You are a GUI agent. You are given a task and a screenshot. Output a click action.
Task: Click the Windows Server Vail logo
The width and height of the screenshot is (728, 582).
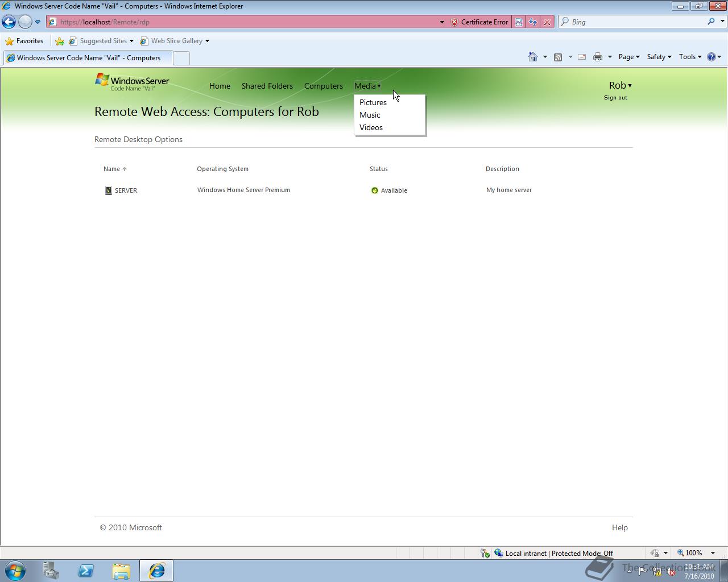tap(132, 82)
